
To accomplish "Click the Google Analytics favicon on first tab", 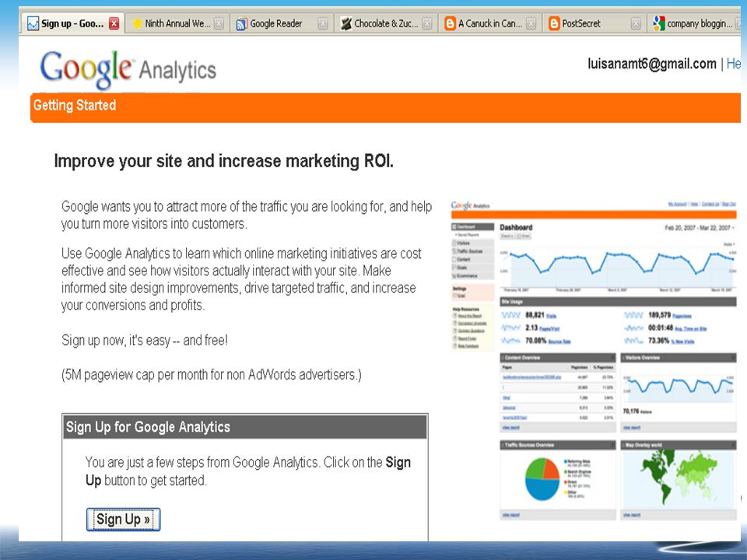I will 33,23.
